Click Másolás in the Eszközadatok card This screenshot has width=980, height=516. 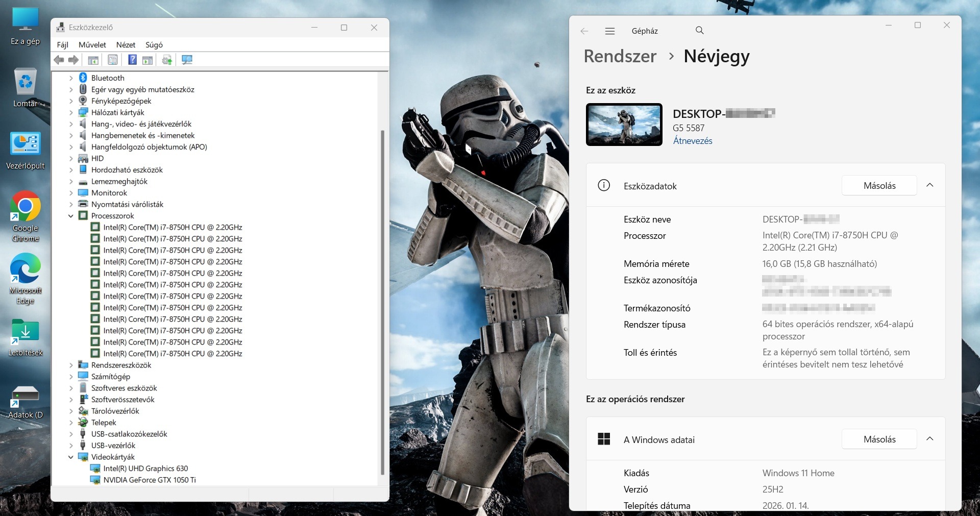point(879,185)
